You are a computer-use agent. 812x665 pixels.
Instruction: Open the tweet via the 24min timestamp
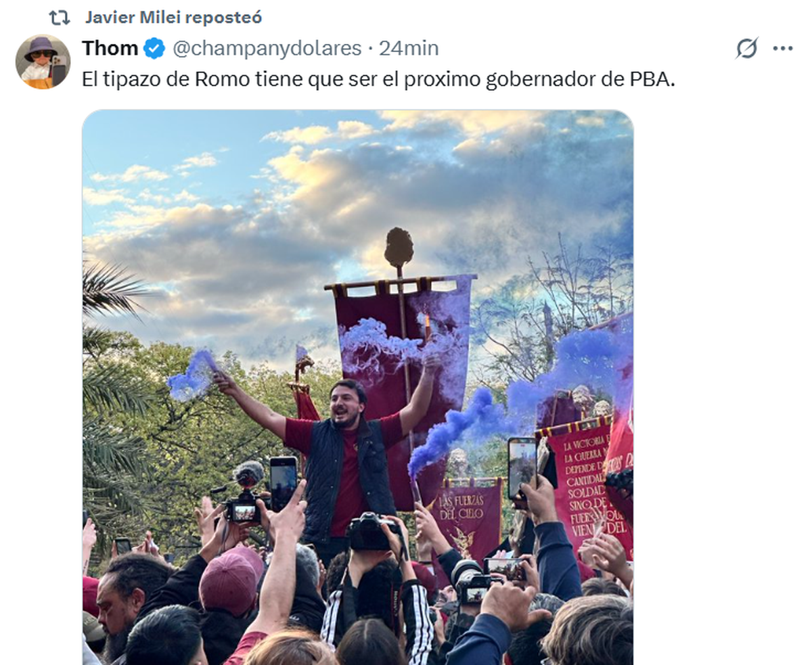(x=409, y=49)
